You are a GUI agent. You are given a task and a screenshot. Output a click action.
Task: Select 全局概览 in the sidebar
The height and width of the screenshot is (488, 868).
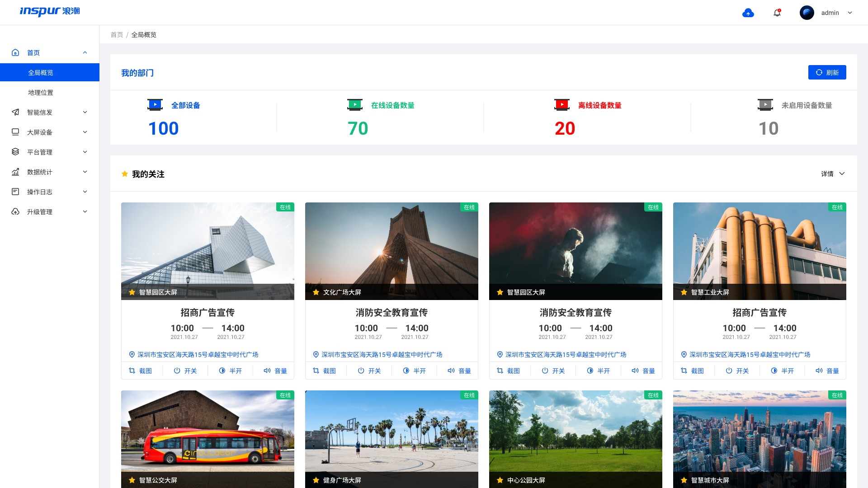coord(50,72)
